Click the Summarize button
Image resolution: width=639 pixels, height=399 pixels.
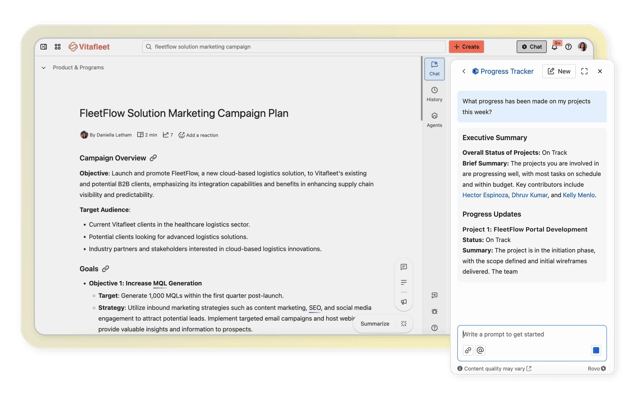pyautogui.click(x=375, y=324)
